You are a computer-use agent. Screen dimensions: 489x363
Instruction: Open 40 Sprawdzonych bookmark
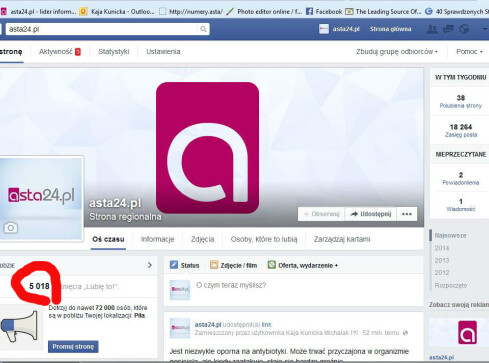pyautogui.click(x=457, y=11)
